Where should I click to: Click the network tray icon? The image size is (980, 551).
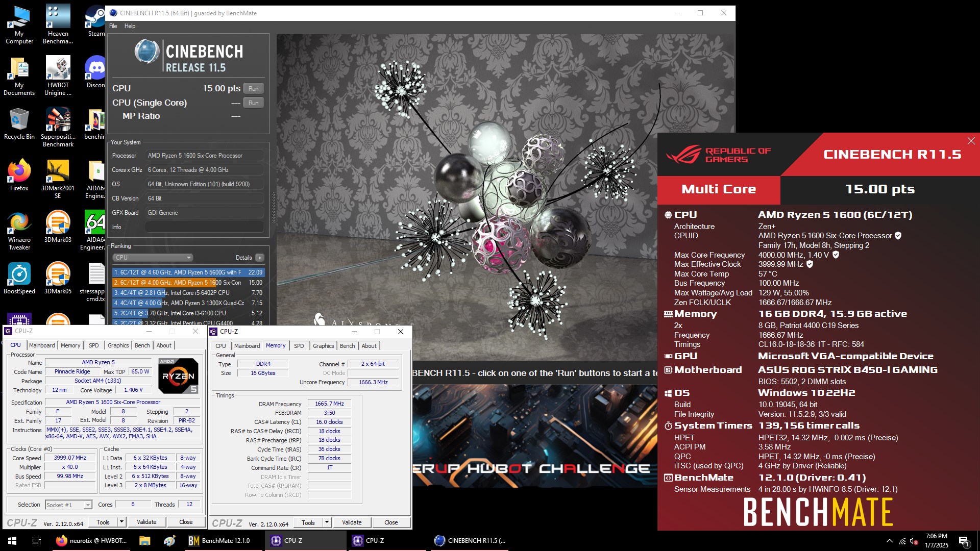[902, 541]
